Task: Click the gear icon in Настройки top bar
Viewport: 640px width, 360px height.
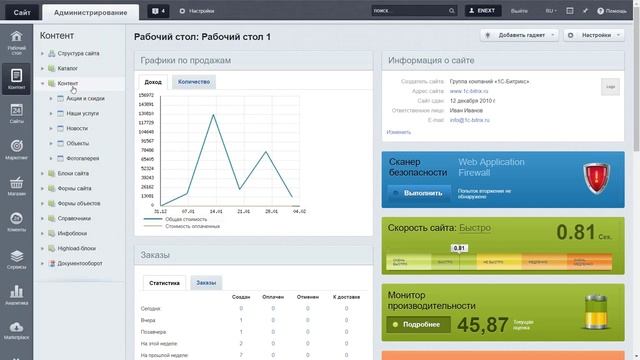Action: [x=182, y=11]
